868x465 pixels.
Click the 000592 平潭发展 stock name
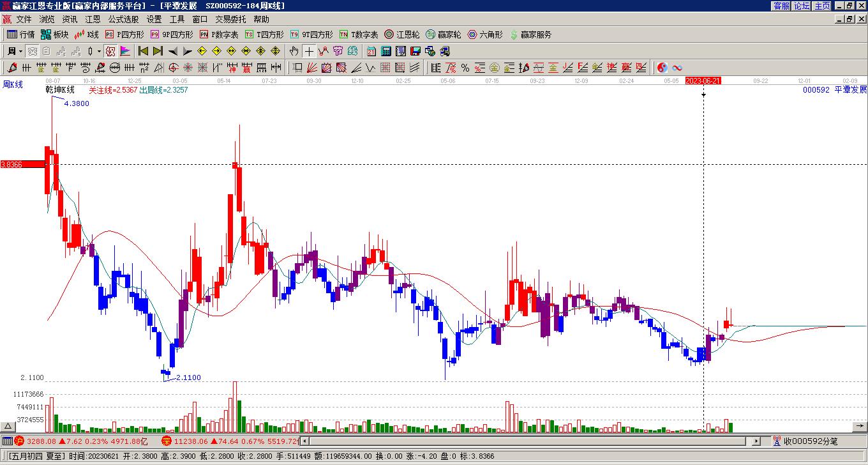(x=835, y=90)
